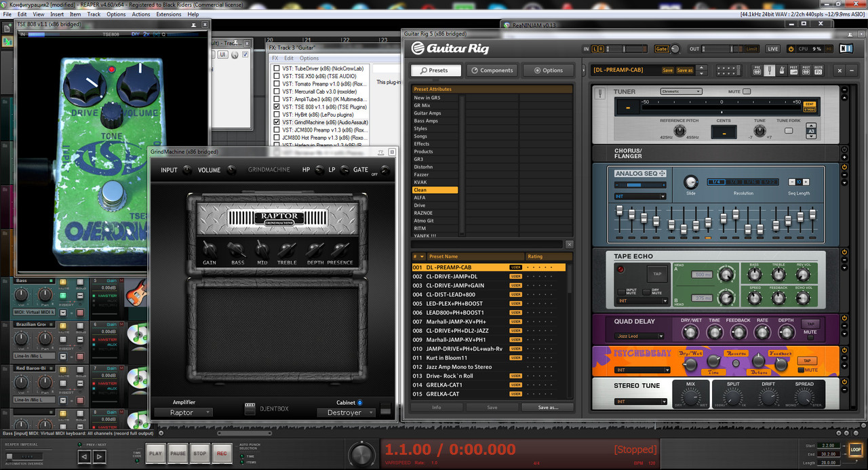Click the STOP transport button

pyautogui.click(x=199, y=454)
